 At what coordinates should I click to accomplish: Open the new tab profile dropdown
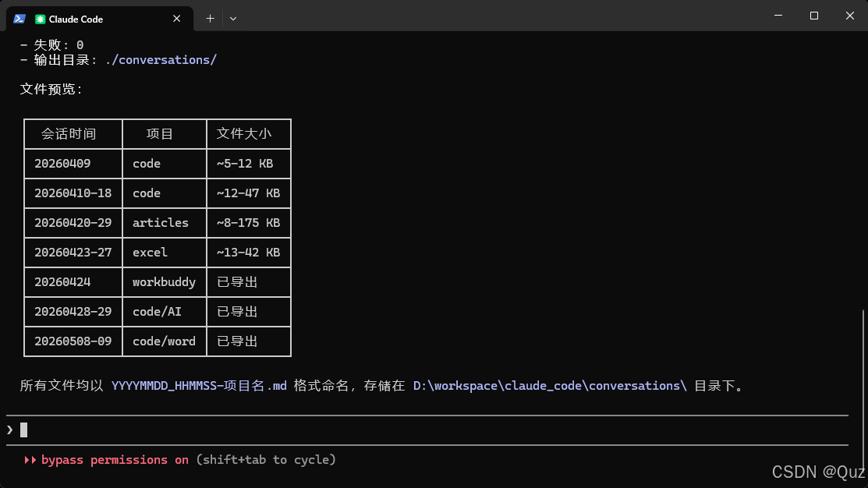(233, 19)
